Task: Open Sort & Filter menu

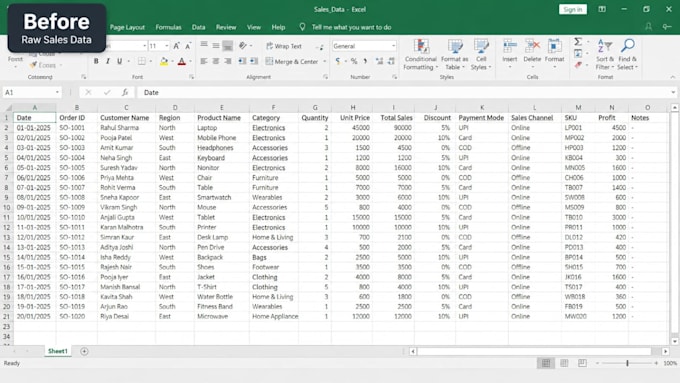Action: click(x=605, y=54)
